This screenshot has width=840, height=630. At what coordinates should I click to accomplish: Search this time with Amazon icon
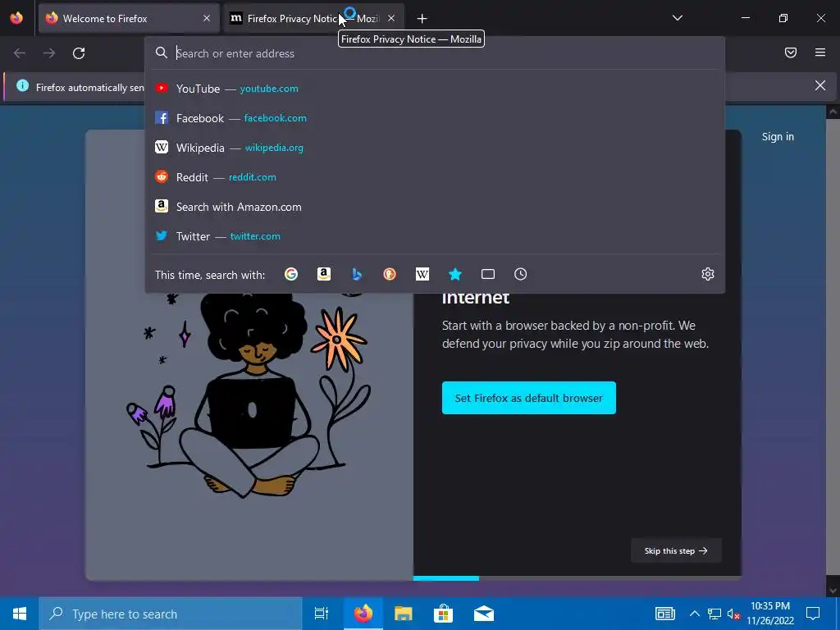pyautogui.click(x=323, y=274)
